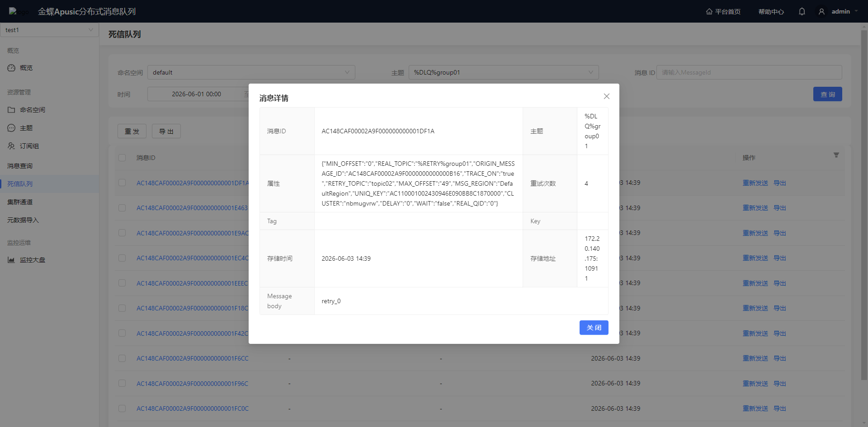Click the blue 关闭 button
Image resolution: width=868 pixels, height=427 pixels.
[594, 328]
